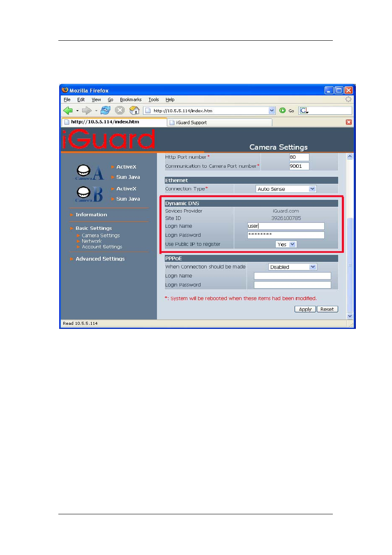Open the Back history dropdown arrow

[77, 111]
